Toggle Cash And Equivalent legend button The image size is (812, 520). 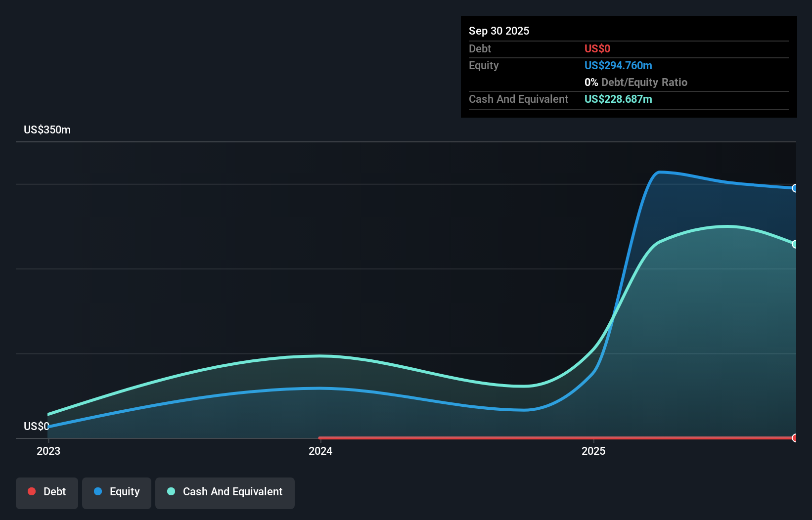(225, 493)
